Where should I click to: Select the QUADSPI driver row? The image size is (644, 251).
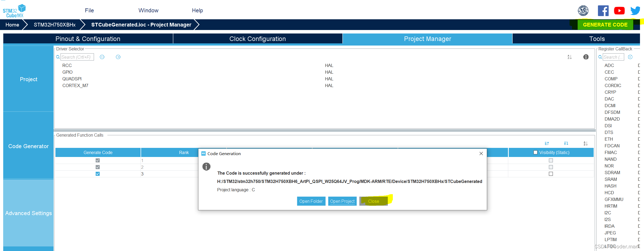point(72,79)
